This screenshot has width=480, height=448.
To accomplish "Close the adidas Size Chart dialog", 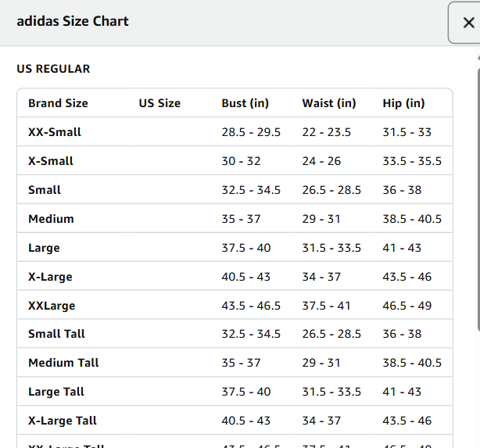I will tap(468, 23).
